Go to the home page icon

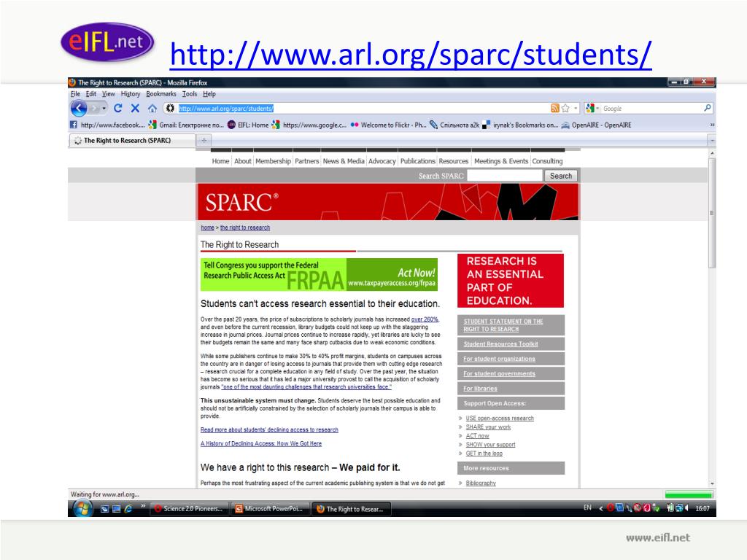(x=152, y=109)
